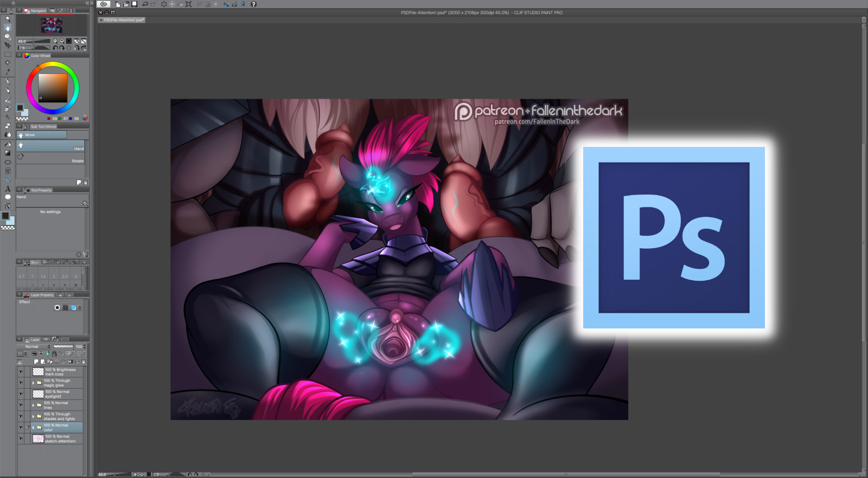Select the Hand sub tool
Viewport: 868px width, 478px height.
(x=50, y=146)
